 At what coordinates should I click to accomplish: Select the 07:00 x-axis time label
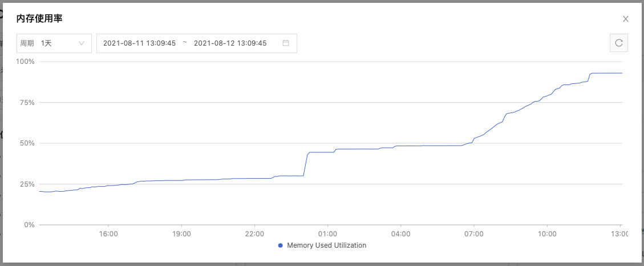[474, 234]
